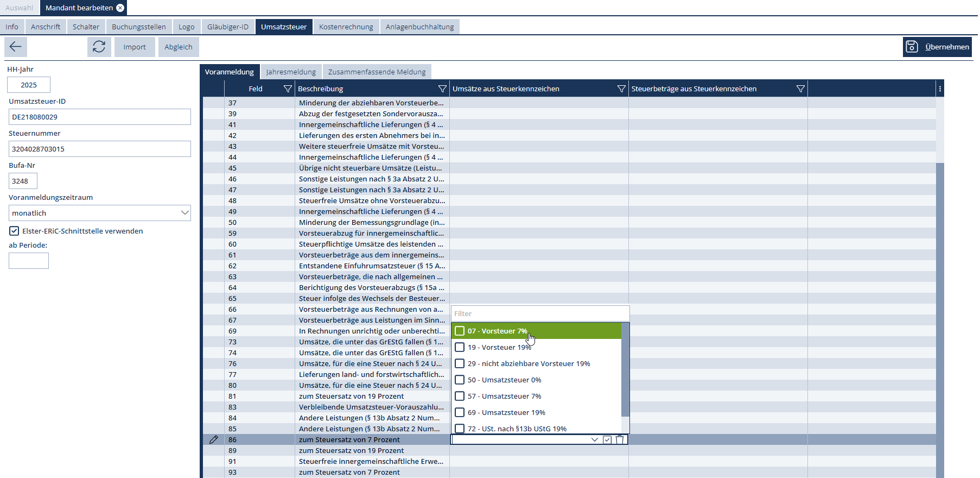Tick the 57 - Umsatzsteuer 7% checkbox

[460, 396]
